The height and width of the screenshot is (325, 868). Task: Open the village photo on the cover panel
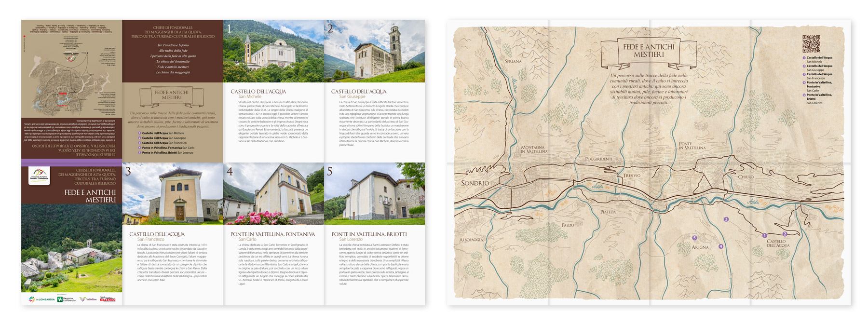(71, 248)
